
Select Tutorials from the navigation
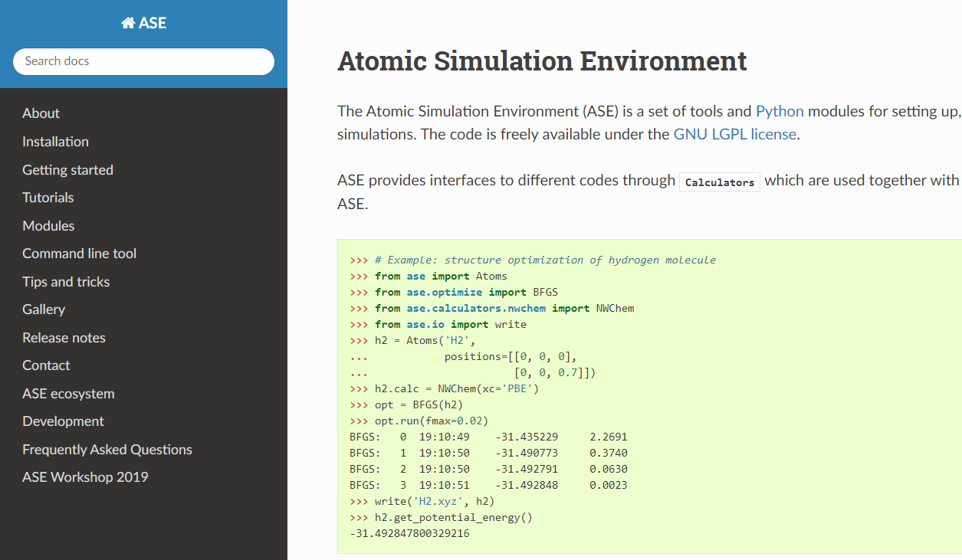48,198
